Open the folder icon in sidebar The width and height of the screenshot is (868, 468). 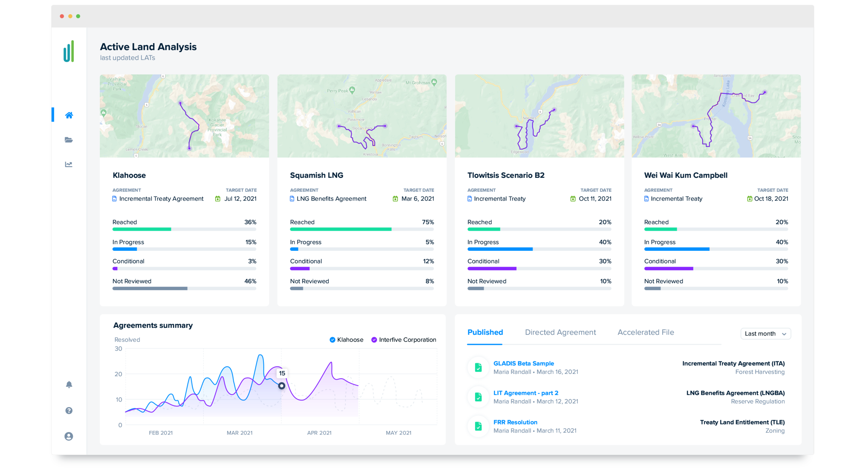click(x=69, y=140)
